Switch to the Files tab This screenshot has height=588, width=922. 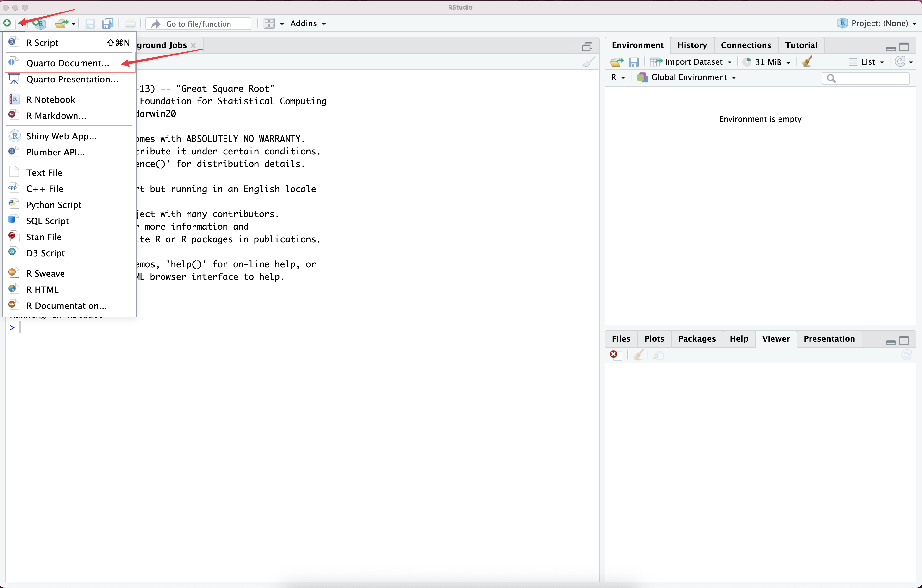(621, 339)
